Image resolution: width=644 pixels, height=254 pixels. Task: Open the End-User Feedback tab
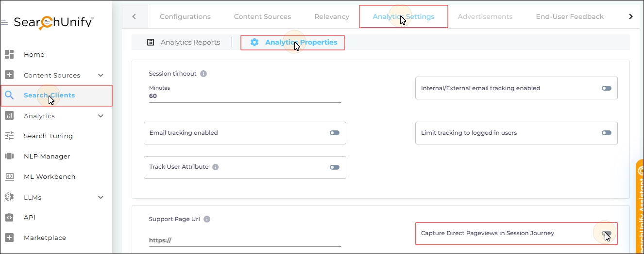point(570,16)
